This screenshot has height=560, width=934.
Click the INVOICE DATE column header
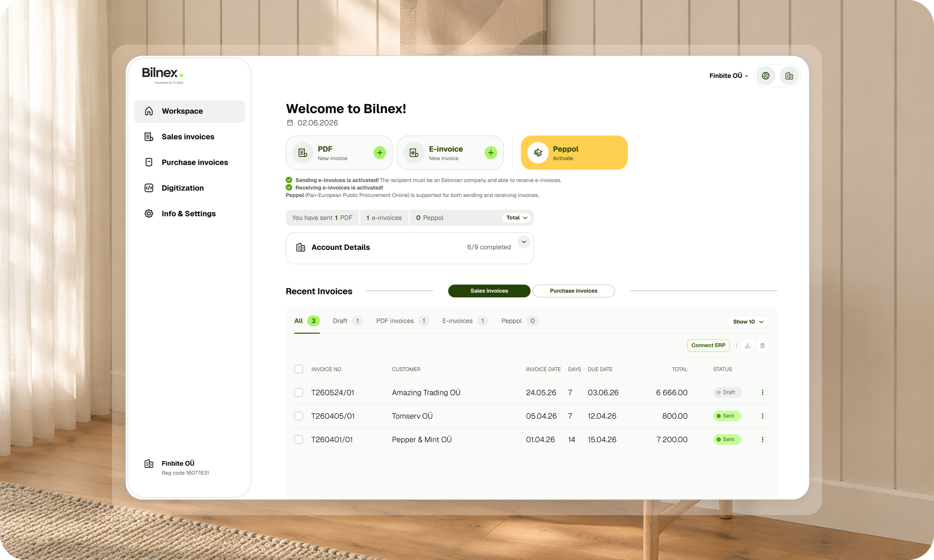(x=543, y=369)
